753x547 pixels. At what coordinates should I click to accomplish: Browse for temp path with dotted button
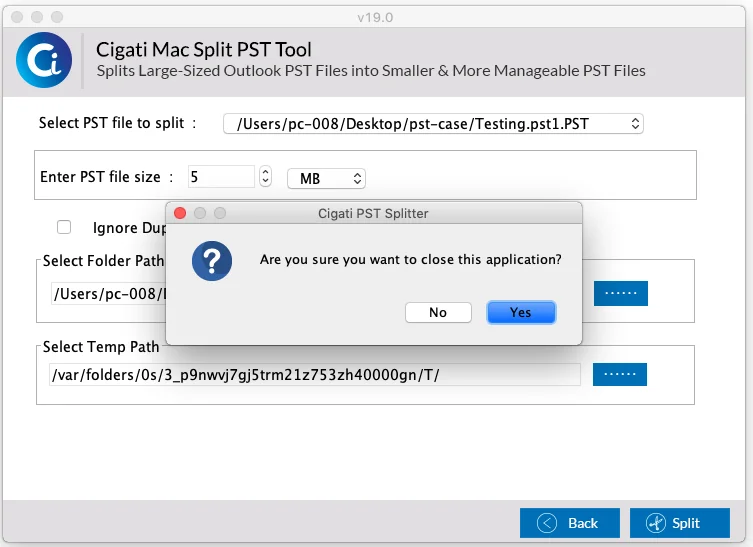[619, 374]
